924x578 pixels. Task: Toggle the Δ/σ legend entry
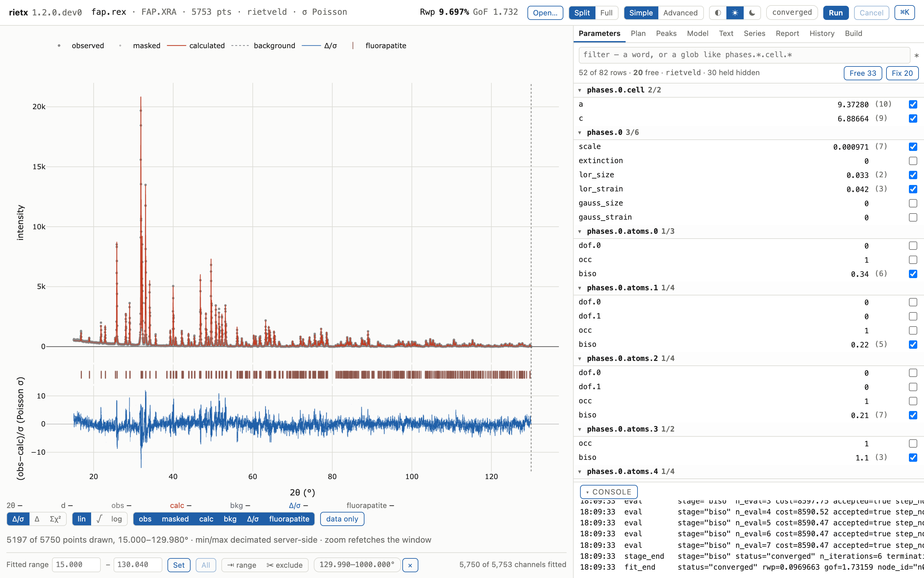coord(320,46)
